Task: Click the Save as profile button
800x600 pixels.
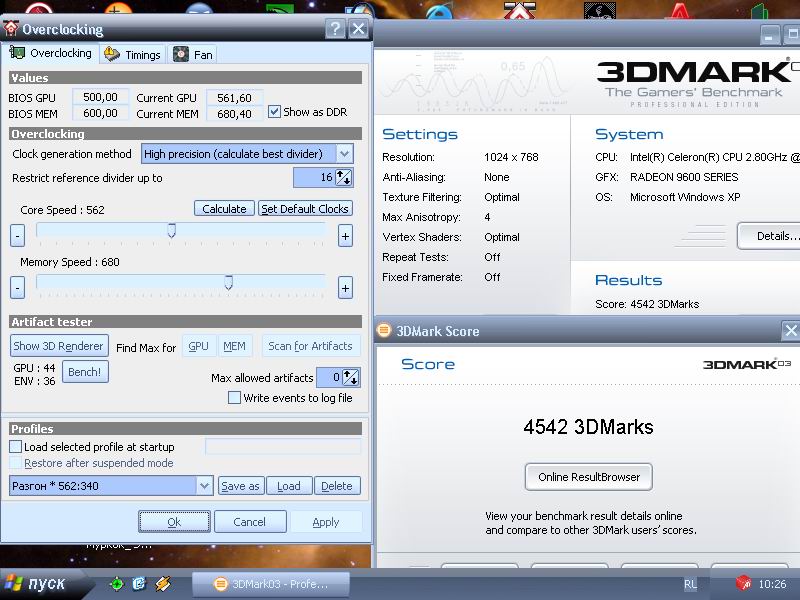Action: (x=240, y=486)
